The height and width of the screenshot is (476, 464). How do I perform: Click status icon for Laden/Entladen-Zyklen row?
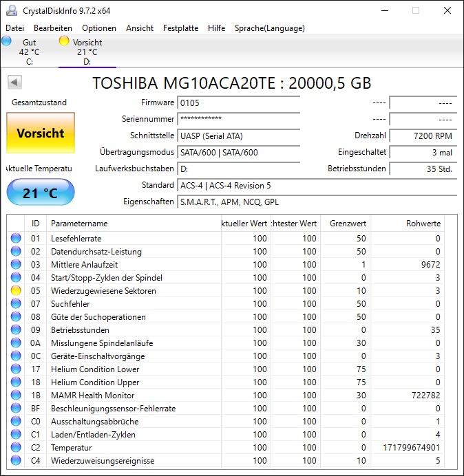coord(16,434)
